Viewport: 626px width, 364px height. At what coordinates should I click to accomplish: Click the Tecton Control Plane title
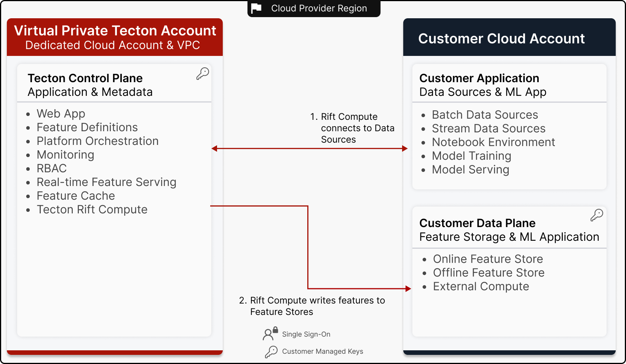(x=85, y=78)
